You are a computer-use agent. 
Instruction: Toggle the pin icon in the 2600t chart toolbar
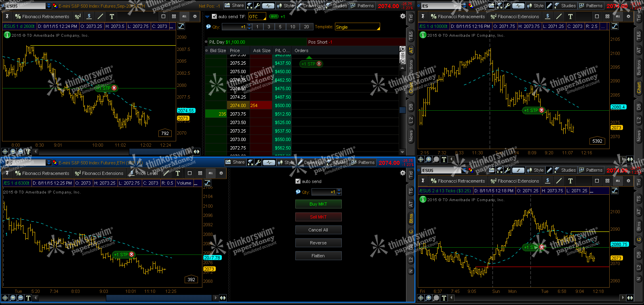pos(7,17)
